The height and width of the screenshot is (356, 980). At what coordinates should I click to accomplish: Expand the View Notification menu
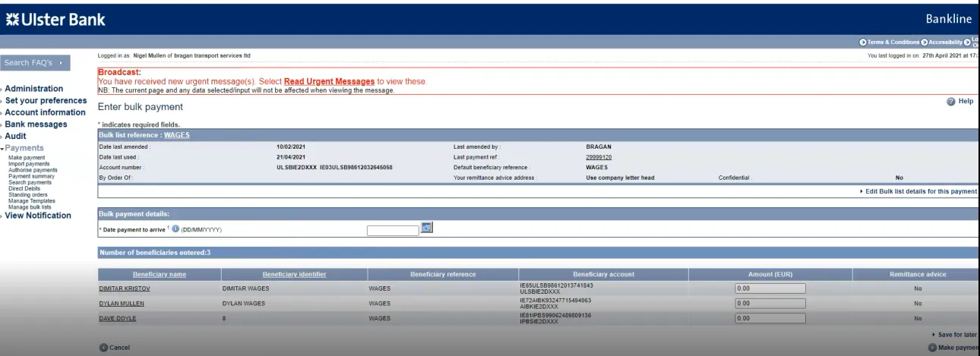pyautogui.click(x=38, y=215)
